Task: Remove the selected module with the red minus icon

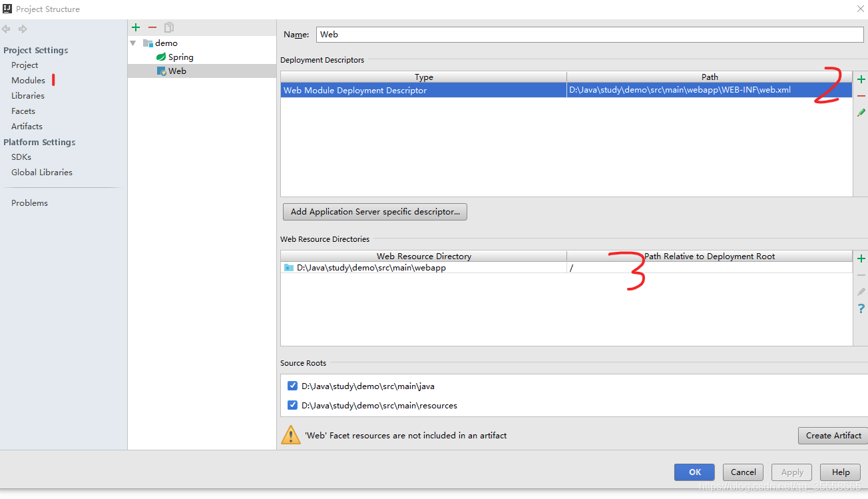Action: tap(152, 27)
